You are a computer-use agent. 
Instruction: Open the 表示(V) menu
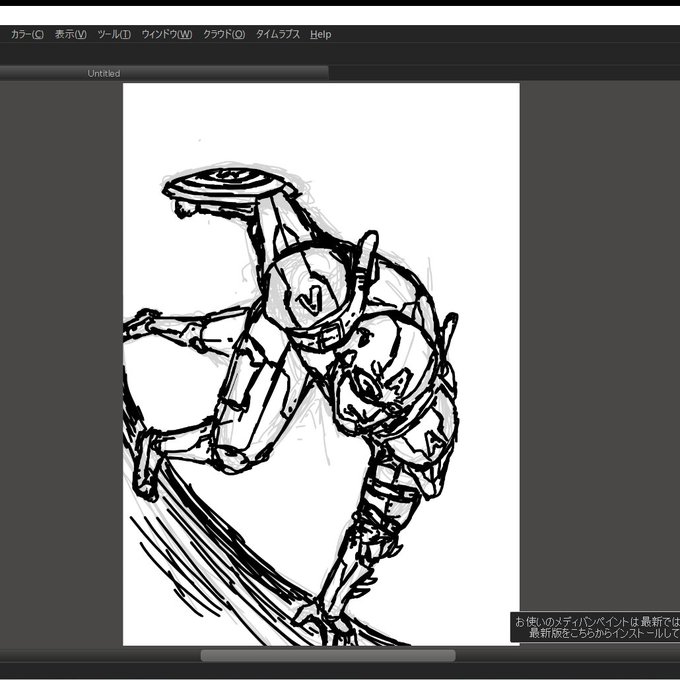pyautogui.click(x=71, y=34)
